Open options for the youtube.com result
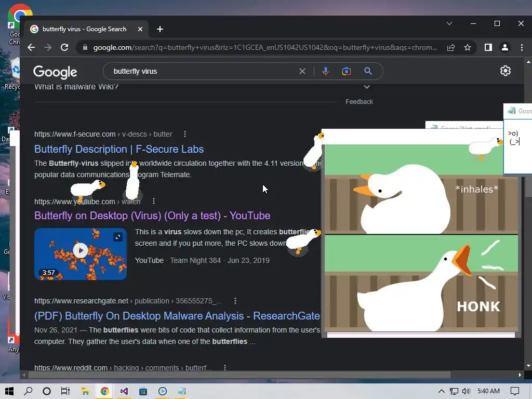 tap(154, 201)
